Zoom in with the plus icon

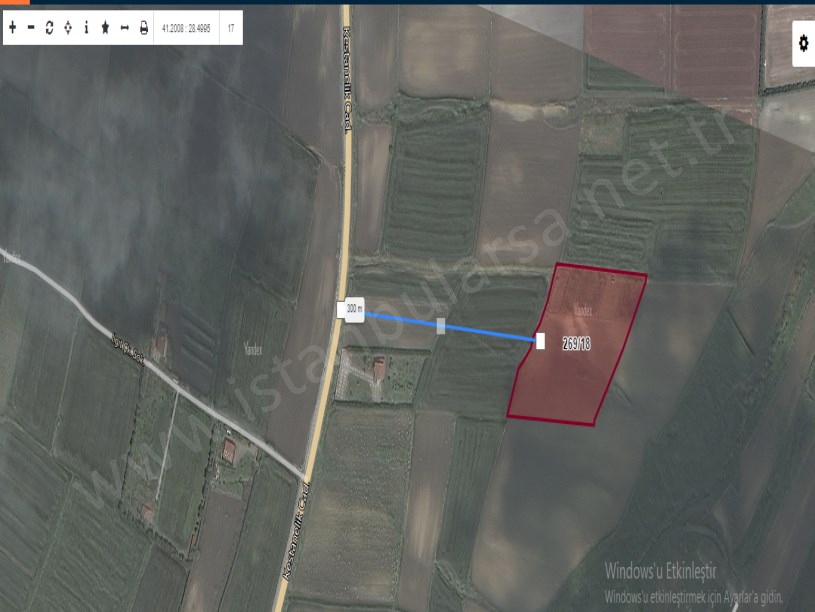tap(12, 28)
